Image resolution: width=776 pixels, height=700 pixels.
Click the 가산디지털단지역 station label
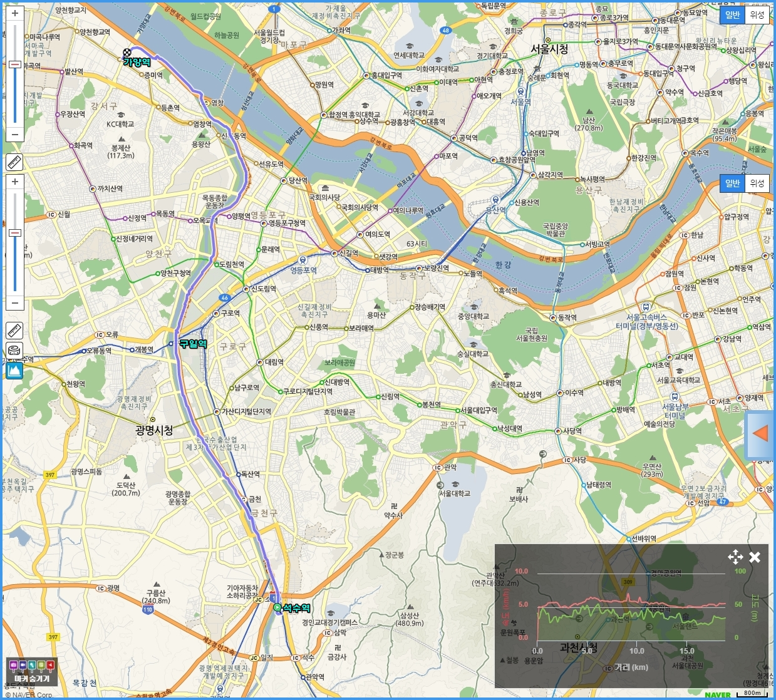coord(246,412)
